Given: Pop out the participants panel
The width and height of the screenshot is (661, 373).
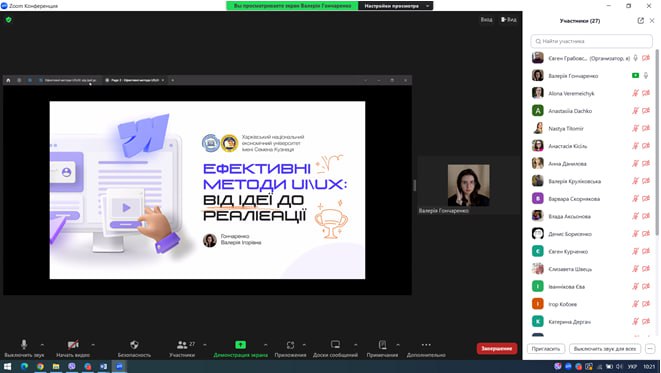Looking at the screenshot, I should coord(641,21).
